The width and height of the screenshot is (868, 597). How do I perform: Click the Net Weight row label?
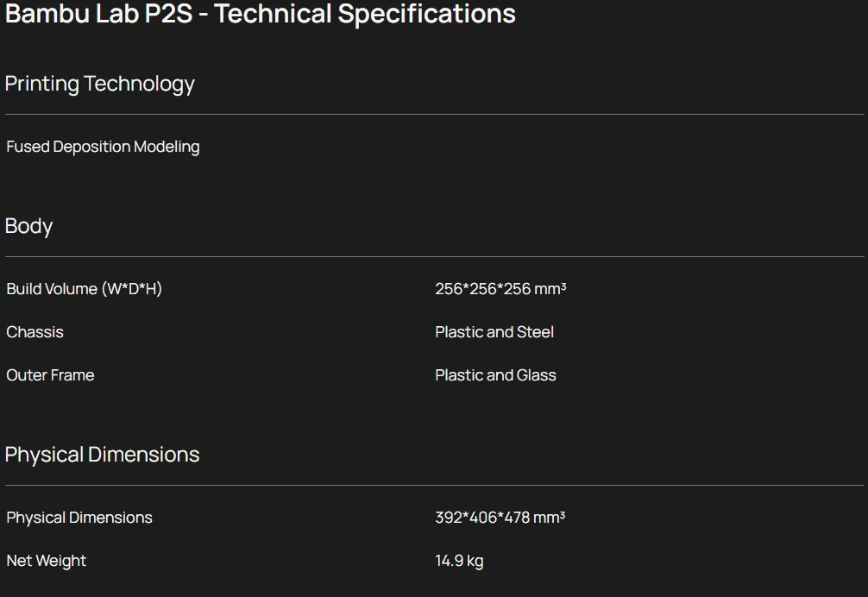(47, 561)
